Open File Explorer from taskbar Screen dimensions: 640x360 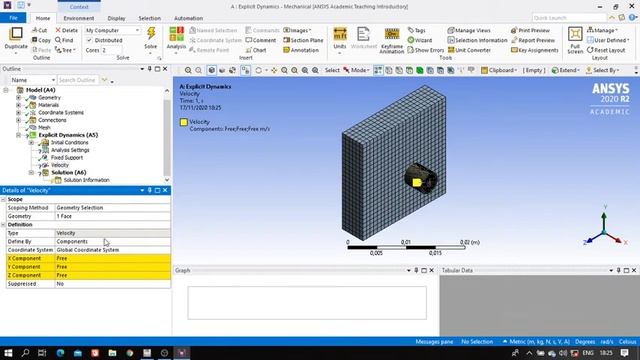[112, 353]
